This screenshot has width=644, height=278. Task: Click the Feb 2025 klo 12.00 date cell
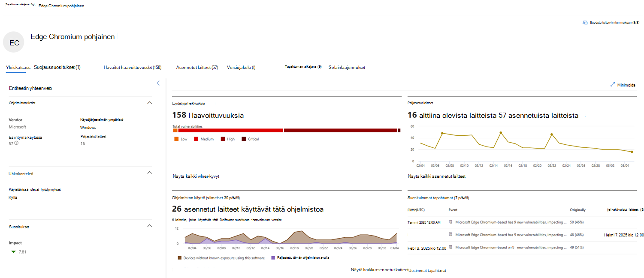(x=427, y=248)
